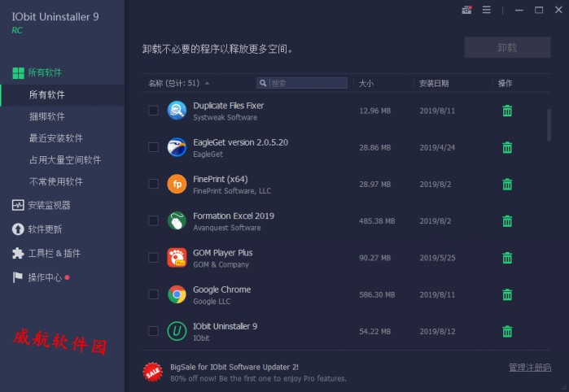Enable checkbox for Formation Excel 2019

pyautogui.click(x=153, y=220)
